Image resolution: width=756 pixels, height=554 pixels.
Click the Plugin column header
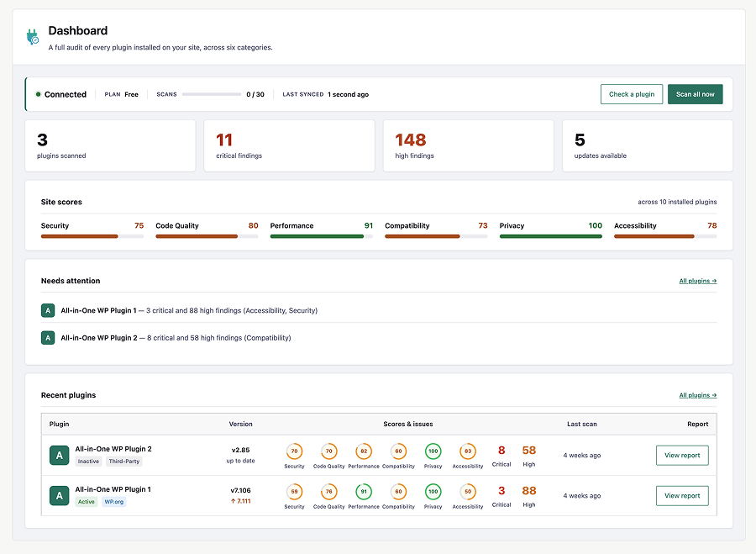click(x=59, y=424)
